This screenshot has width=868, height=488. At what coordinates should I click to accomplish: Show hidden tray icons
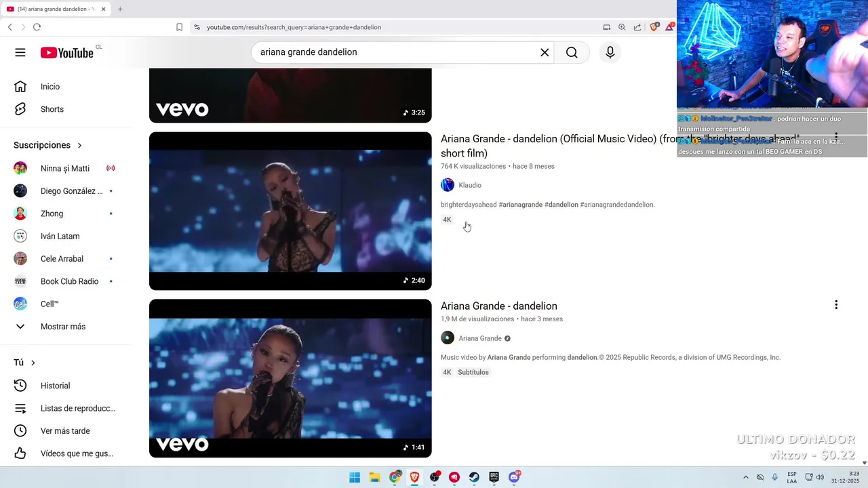tap(746, 477)
